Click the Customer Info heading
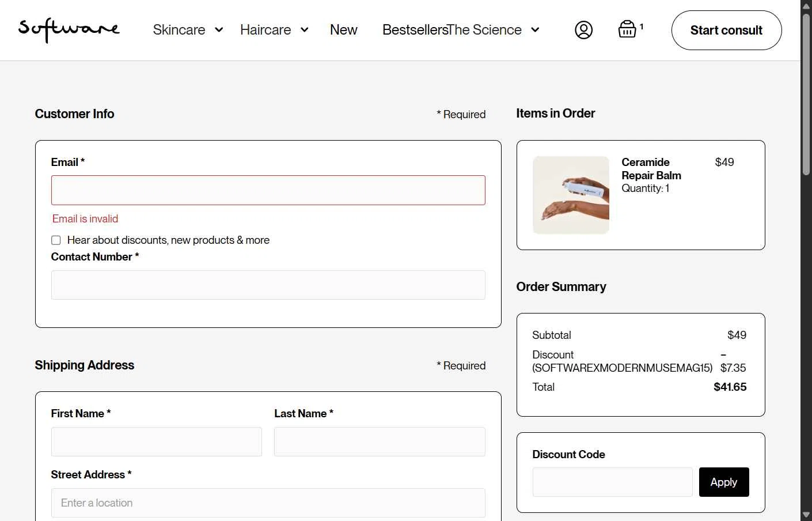Image resolution: width=812 pixels, height=521 pixels. (x=74, y=114)
